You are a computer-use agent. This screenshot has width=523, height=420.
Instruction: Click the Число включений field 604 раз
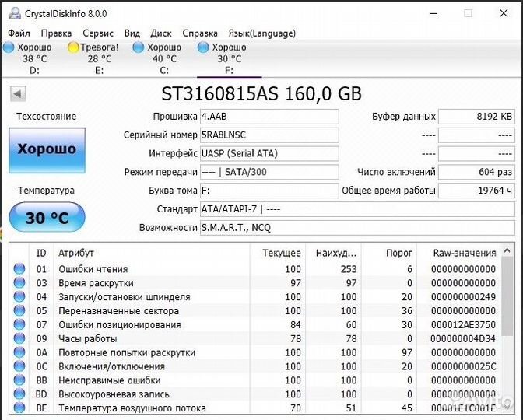pyautogui.click(x=476, y=172)
